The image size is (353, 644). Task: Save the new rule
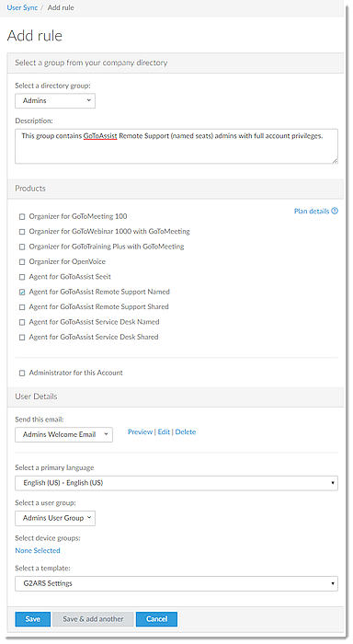(x=33, y=619)
